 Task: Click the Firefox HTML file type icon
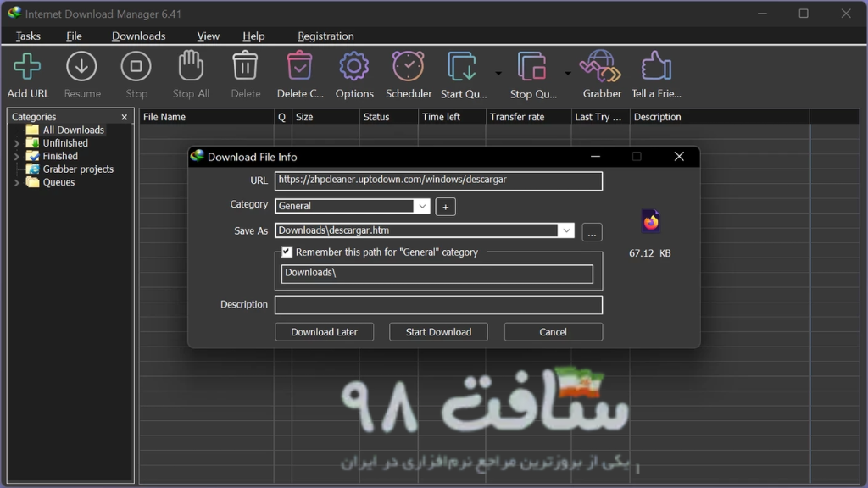(x=650, y=221)
